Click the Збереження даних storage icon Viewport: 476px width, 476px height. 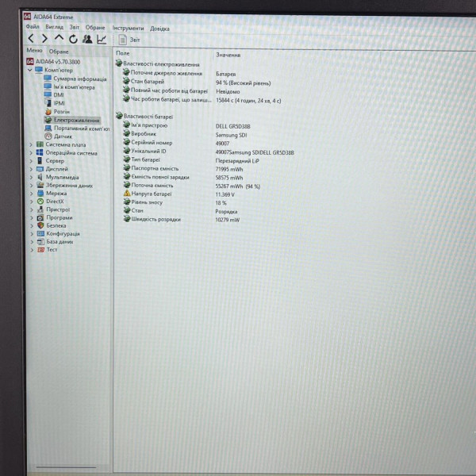(x=40, y=185)
